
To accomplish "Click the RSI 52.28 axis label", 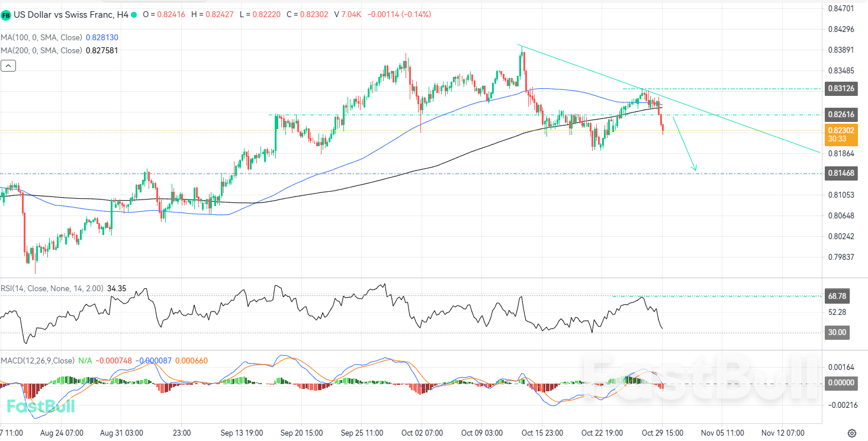I will pos(837,312).
